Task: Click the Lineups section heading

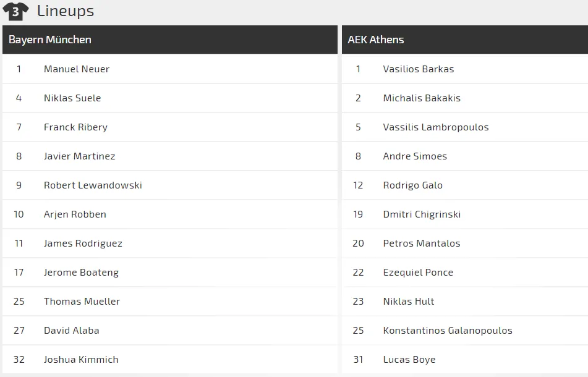Action: 66,11
